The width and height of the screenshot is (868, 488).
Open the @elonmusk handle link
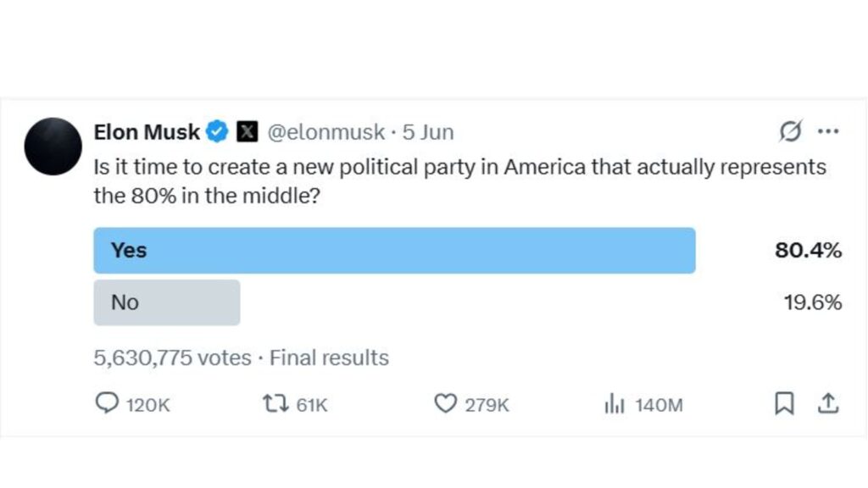(x=326, y=131)
